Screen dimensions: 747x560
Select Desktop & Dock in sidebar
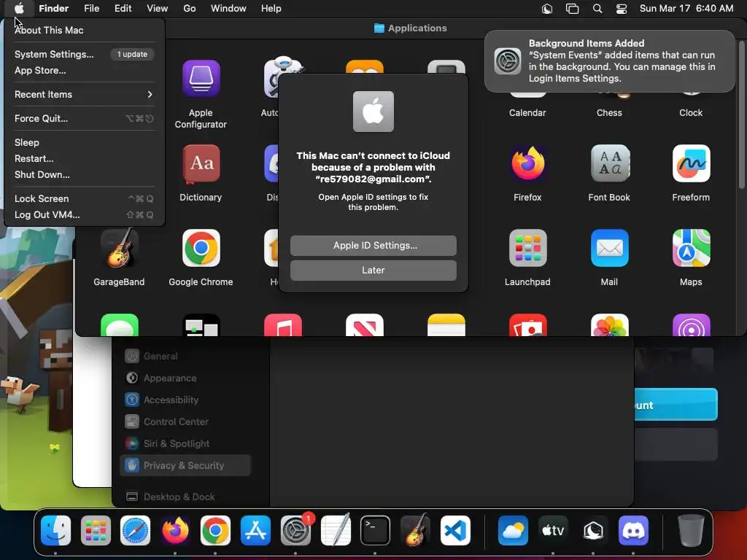pos(185,497)
